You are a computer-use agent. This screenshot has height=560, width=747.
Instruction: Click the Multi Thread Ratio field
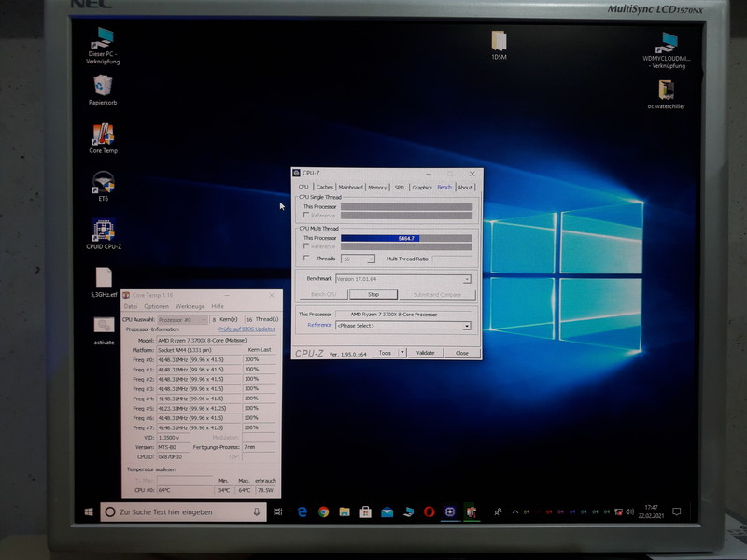451,259
